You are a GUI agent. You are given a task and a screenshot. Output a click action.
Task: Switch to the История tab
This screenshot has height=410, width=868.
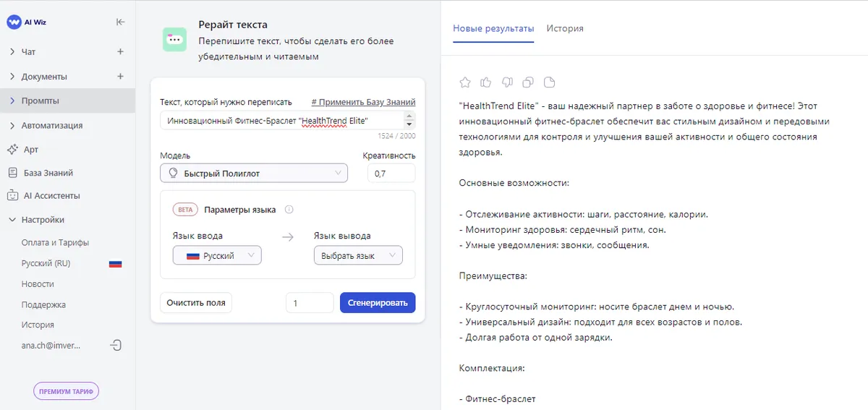pos(565,28)
